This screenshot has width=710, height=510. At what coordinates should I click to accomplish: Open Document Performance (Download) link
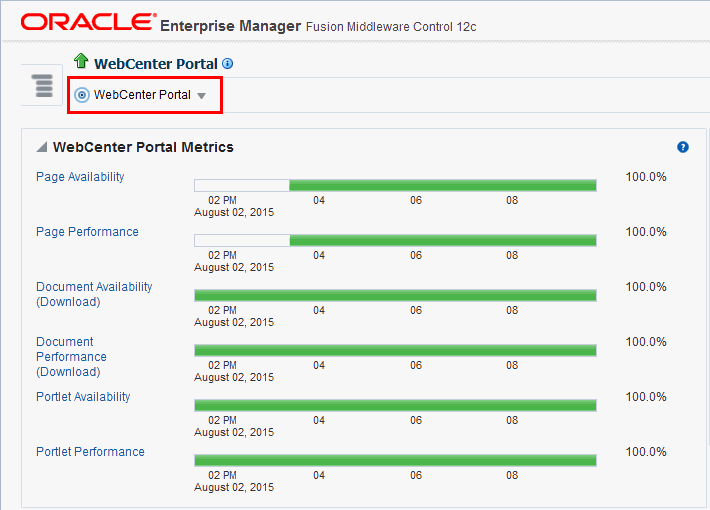(x=72, y=356)
